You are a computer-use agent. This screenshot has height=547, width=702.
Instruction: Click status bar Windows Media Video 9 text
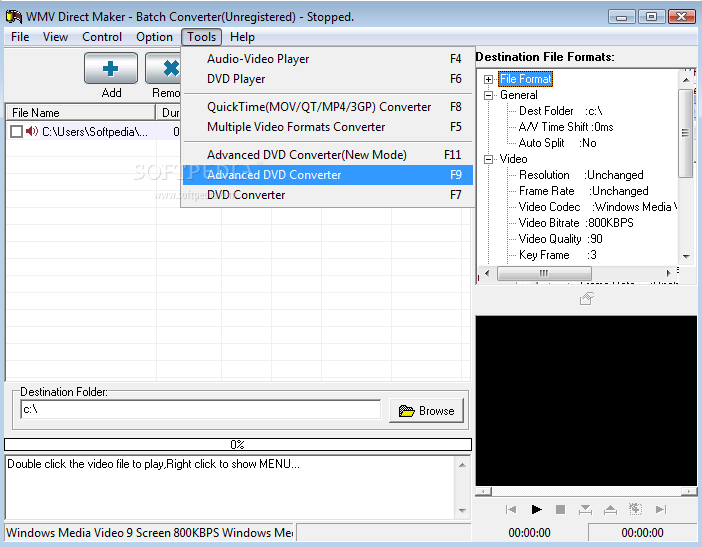[x=149, y=533]
